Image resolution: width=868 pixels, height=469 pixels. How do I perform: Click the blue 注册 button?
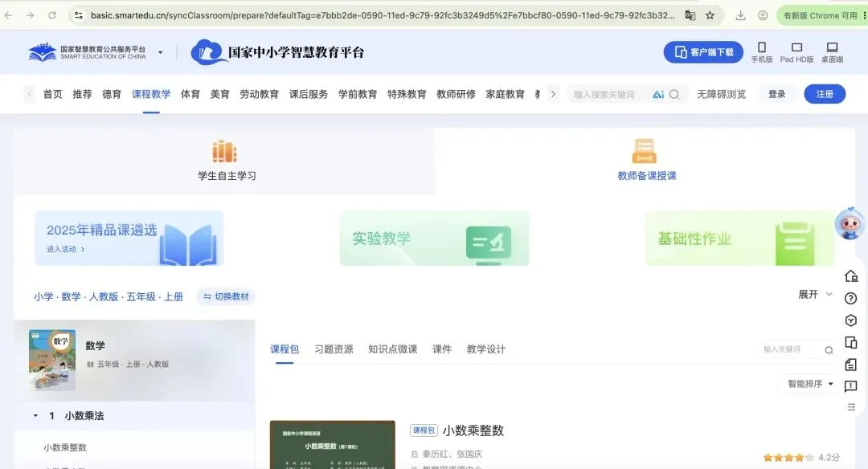[x=825, y=94]
